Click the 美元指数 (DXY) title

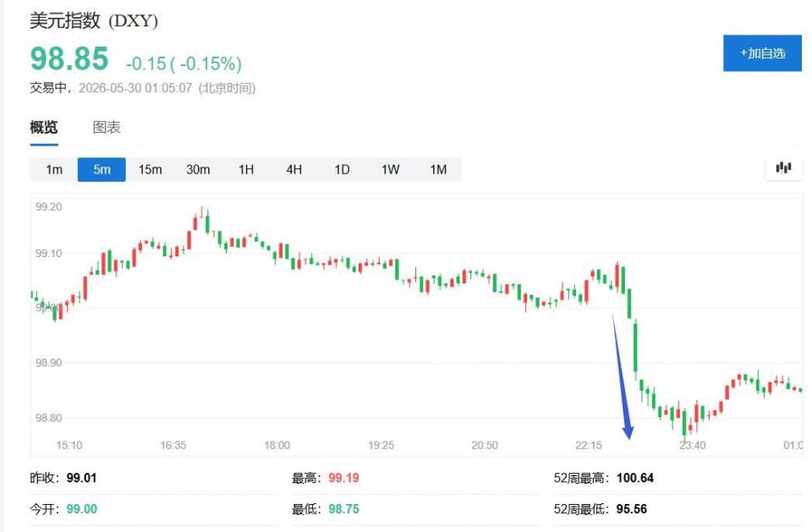point(94,20)
